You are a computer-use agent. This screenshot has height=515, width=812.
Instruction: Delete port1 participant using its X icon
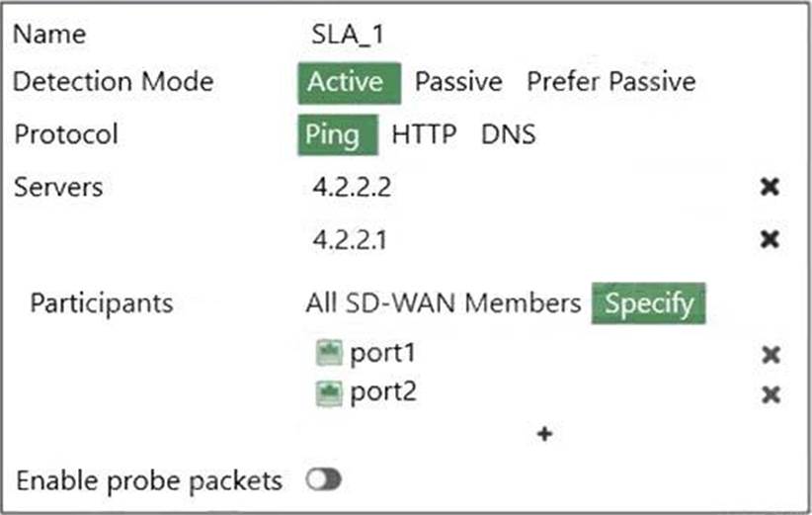tap(771, 355)
